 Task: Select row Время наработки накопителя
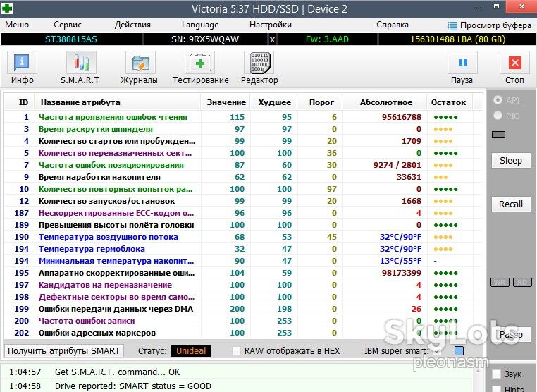[242, 177]
